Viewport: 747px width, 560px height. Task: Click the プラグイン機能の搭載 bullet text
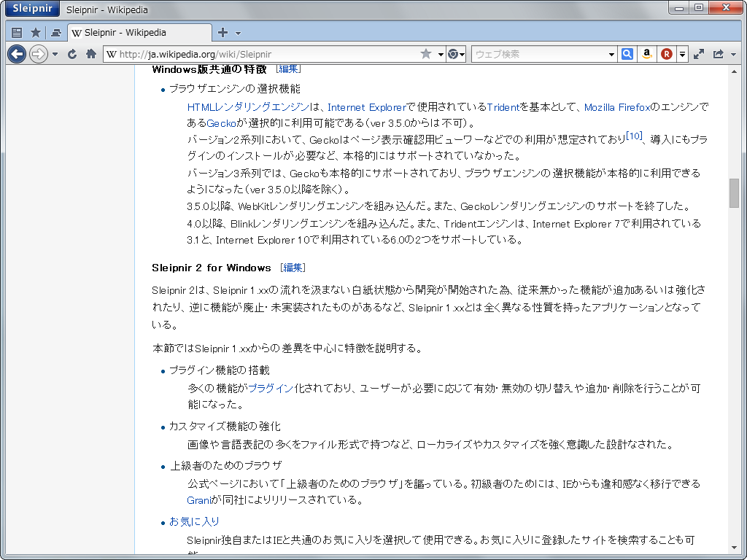coord(220,370)
